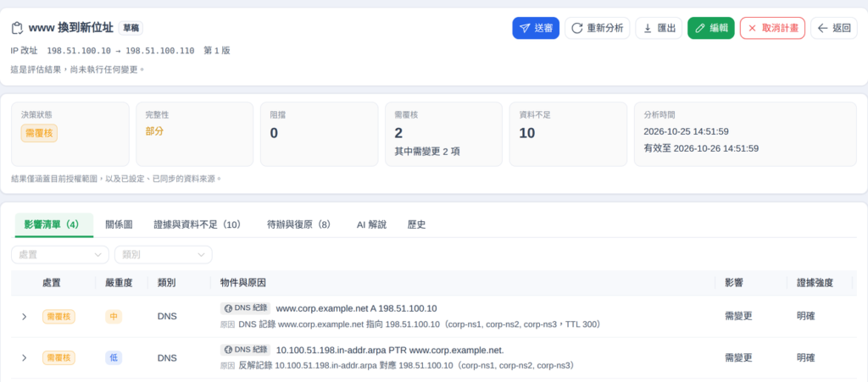Cancel the plan via 取消計畫
Screen dimensions: 868x382
click(772, 28)
